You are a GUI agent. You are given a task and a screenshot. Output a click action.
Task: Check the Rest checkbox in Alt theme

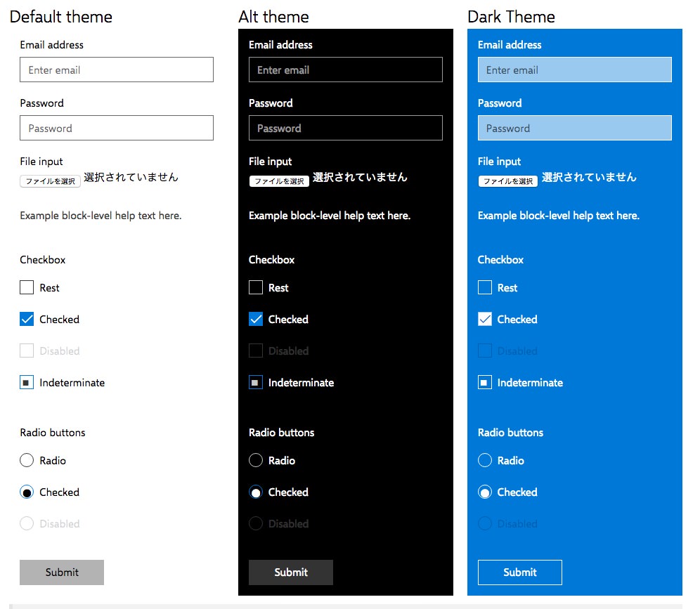(256, 287)
